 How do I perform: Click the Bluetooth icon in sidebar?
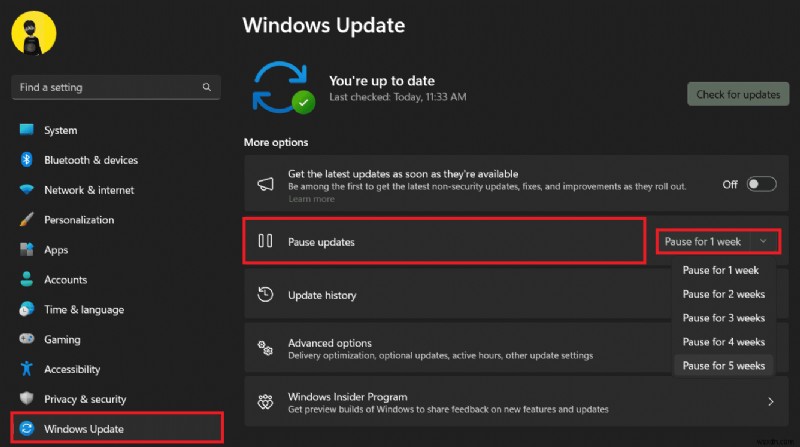pos(27,160)
